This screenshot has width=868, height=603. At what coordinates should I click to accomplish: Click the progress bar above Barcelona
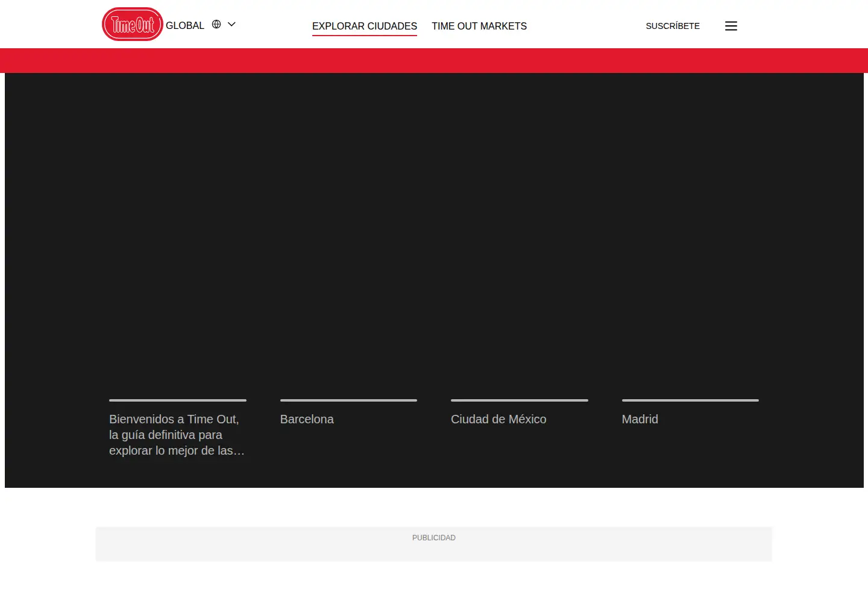pos(348,400)
